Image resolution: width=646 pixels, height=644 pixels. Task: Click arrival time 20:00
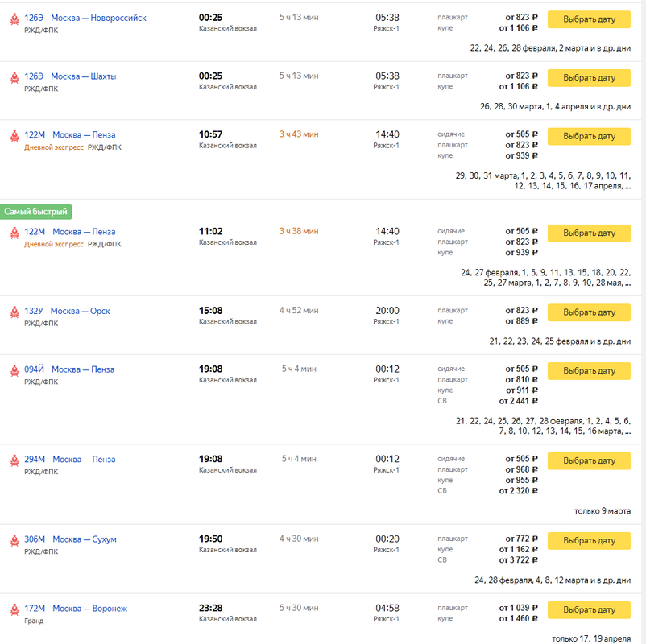pyautogui.click(x=387, y=311)
